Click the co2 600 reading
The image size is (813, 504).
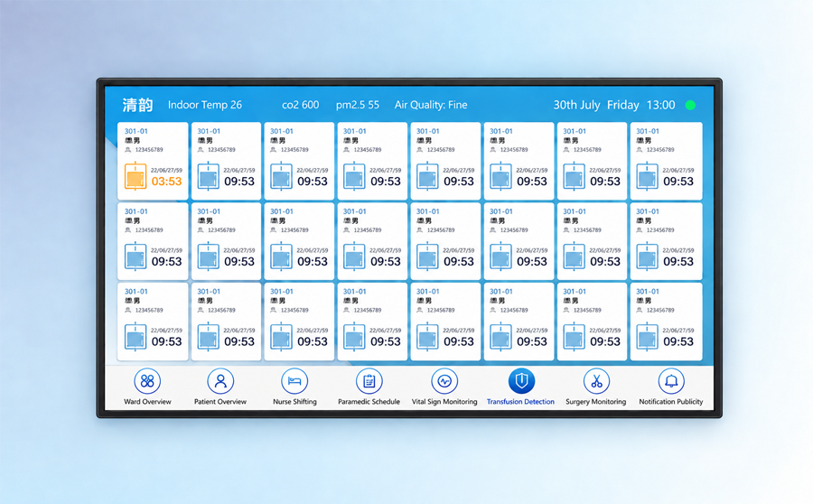[x=300, y=105]
